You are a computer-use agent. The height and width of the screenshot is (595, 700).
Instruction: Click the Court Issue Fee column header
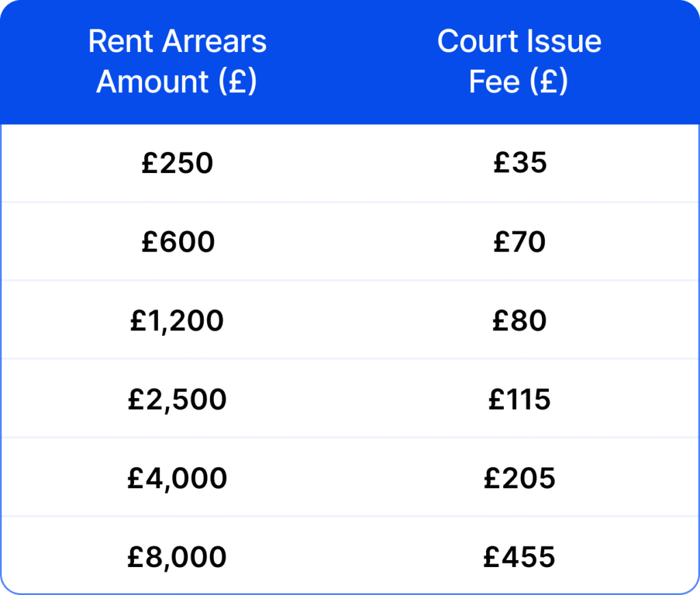(519, 62)
